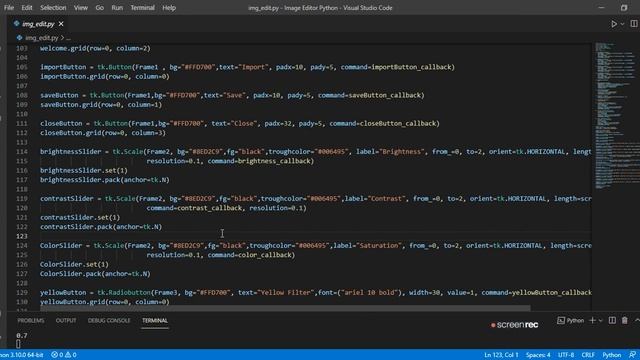This screenshot has height=360, width=640.
Task: Open the View menu
Action: tap(80, 8)
